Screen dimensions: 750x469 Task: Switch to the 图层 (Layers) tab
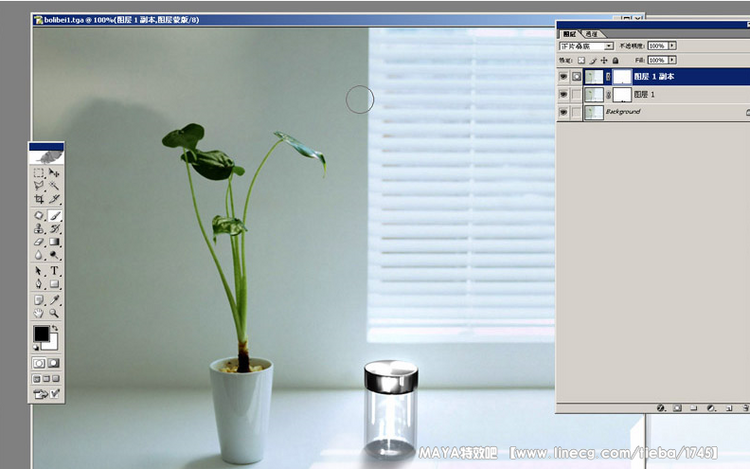pyautogui.click(x=570, y=34)
